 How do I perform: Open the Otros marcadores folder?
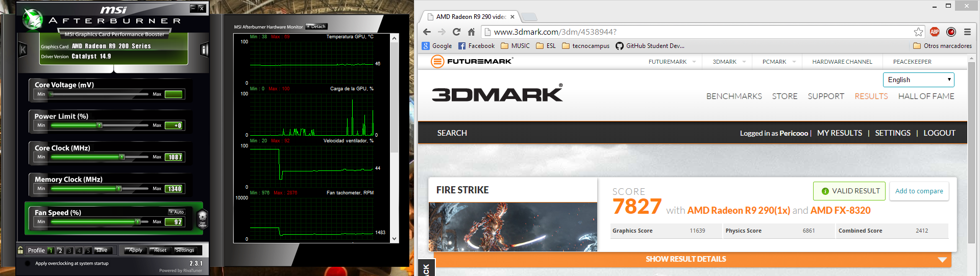point(942,46)
